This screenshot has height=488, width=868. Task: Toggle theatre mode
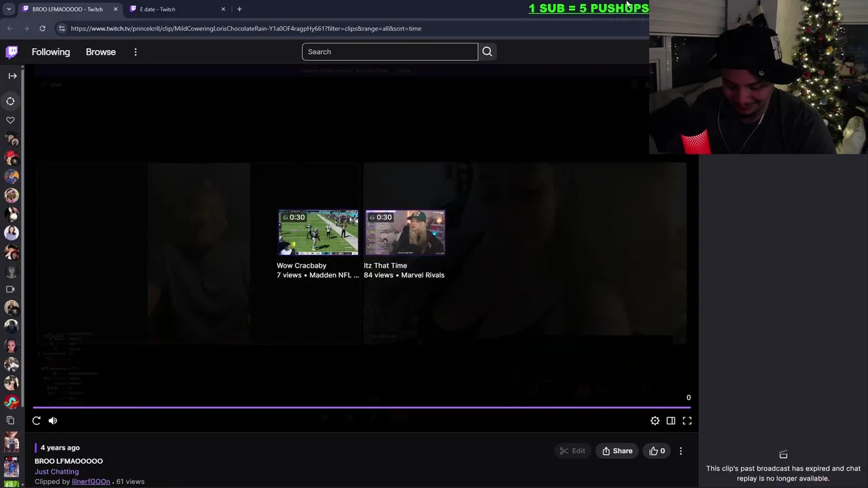[x=671, y=421]
